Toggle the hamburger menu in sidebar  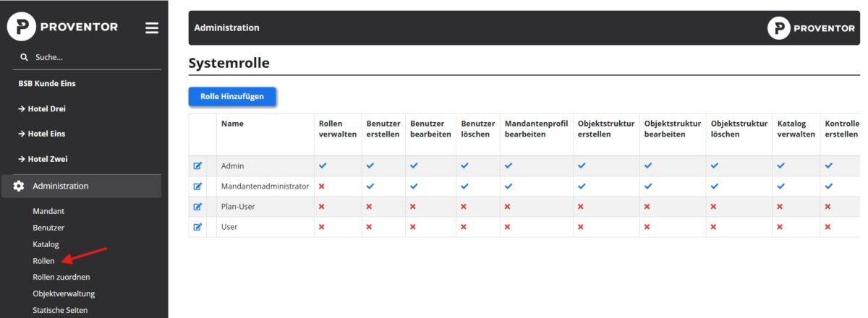pyautogui.click(x=151, y=28)
